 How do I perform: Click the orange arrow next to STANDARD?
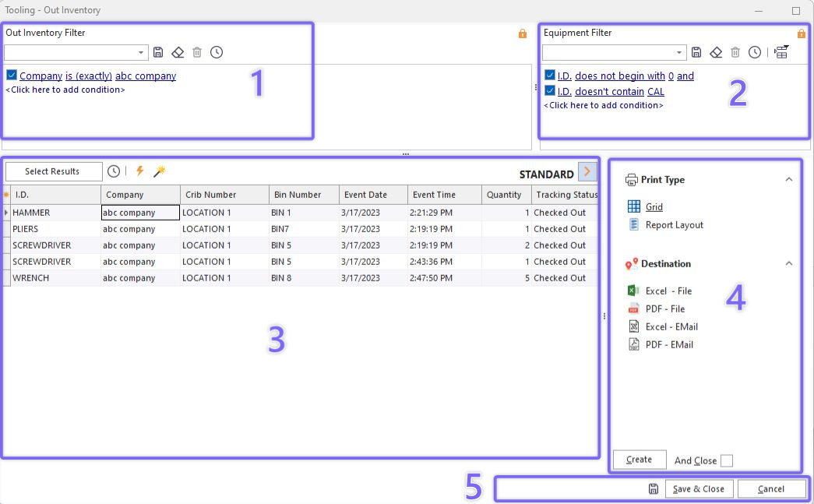(x=587, y=172)
